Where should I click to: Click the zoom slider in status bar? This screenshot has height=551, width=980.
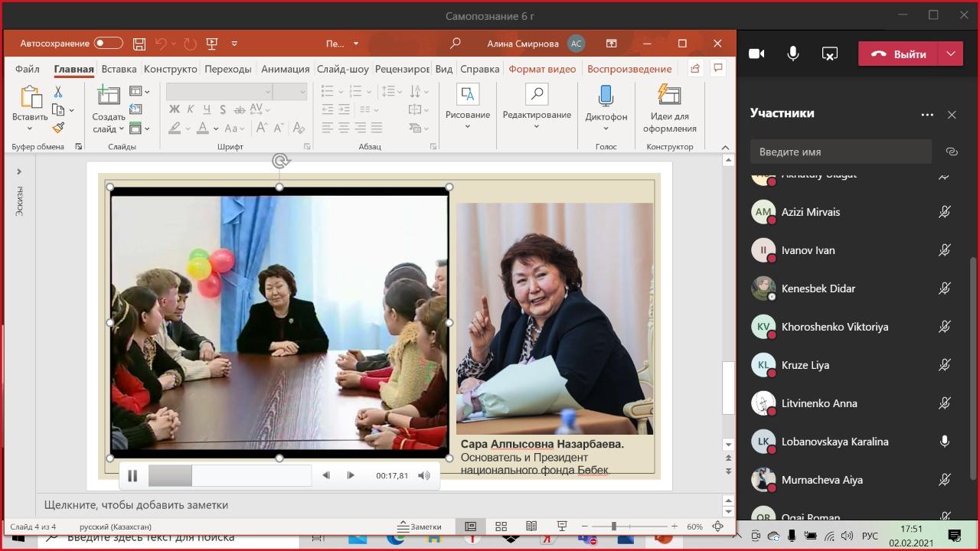click(614, 527)
